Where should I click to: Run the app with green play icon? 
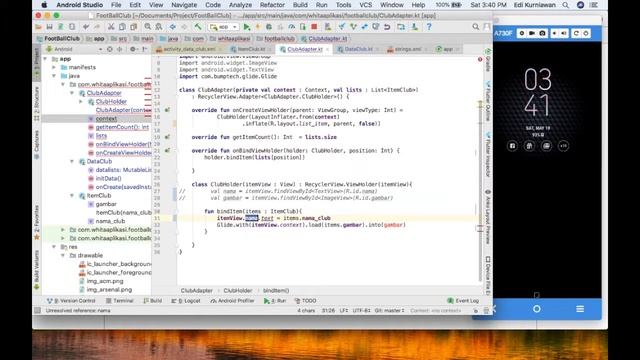(247, 27)
